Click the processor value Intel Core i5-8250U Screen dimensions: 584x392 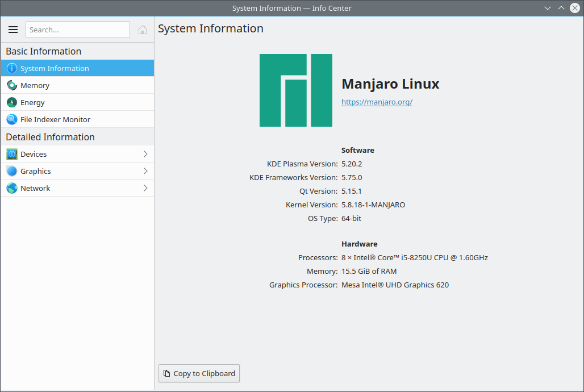tap(415, 257)
